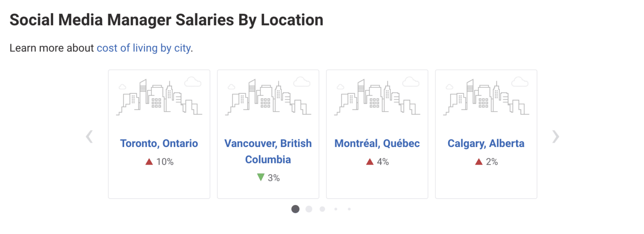The width and height of the screenshot is (644, 234).
Task: Go to previous locations with left chevron
Action: pyautogui.click(x=89, y=136)
